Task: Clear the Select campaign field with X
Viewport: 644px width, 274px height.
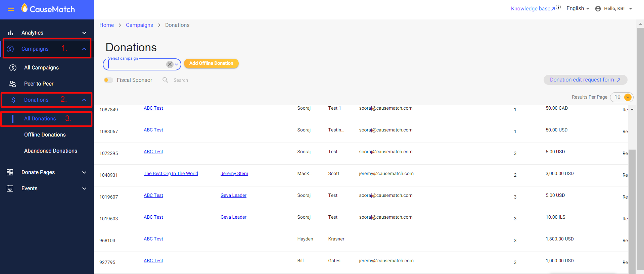Action: click(x=170, y=64)
